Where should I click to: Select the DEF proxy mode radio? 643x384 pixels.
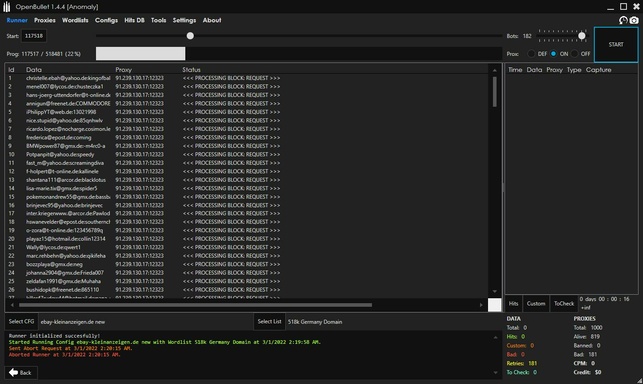[531, 54]
